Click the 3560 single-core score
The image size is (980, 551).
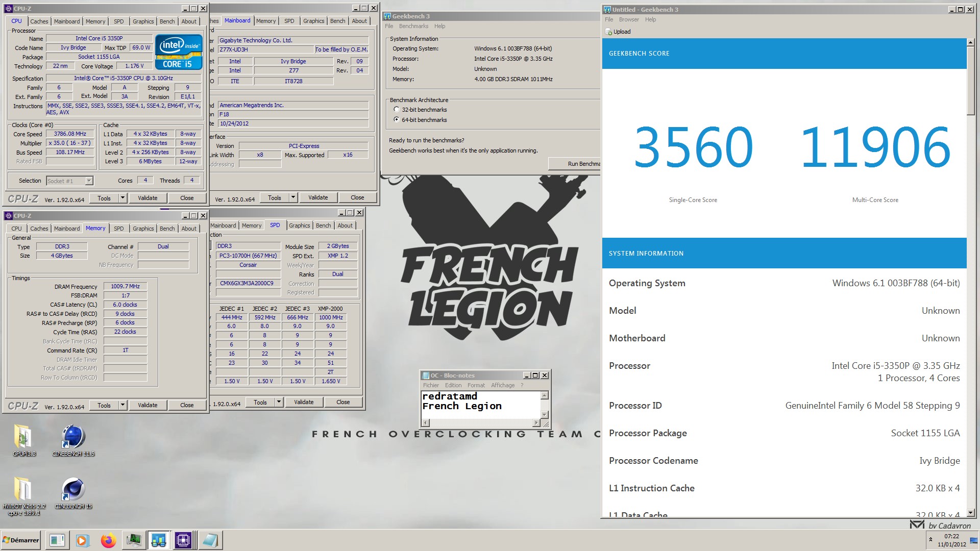pyautogui.click(x=693, y=147)
